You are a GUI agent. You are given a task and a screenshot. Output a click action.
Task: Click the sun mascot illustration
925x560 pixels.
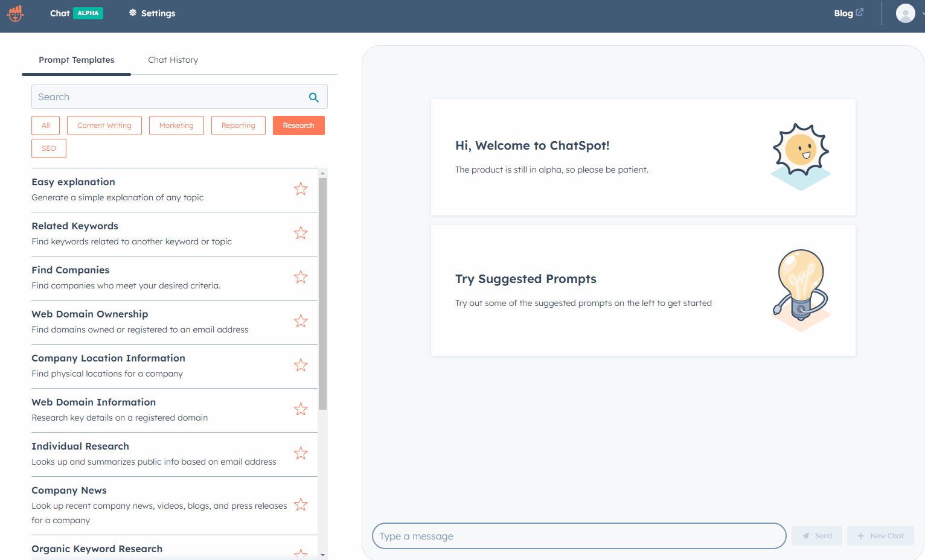(x=801, y=156)
